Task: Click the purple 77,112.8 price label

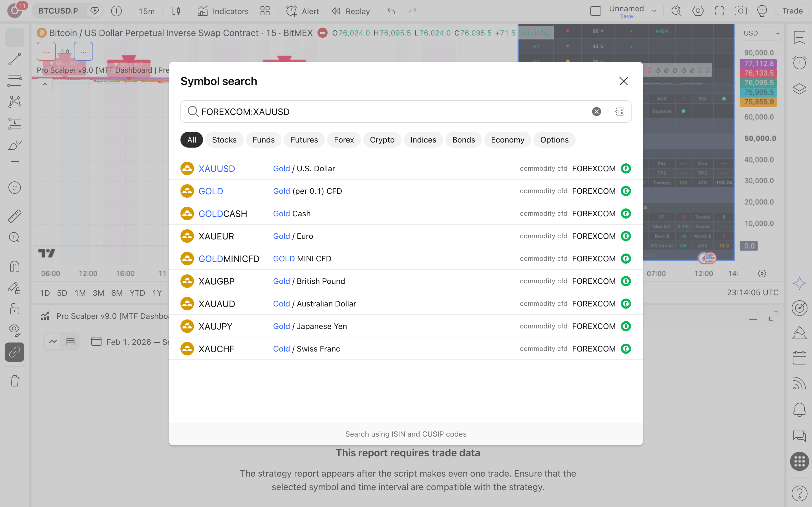Action: click(x=759, y=64)
